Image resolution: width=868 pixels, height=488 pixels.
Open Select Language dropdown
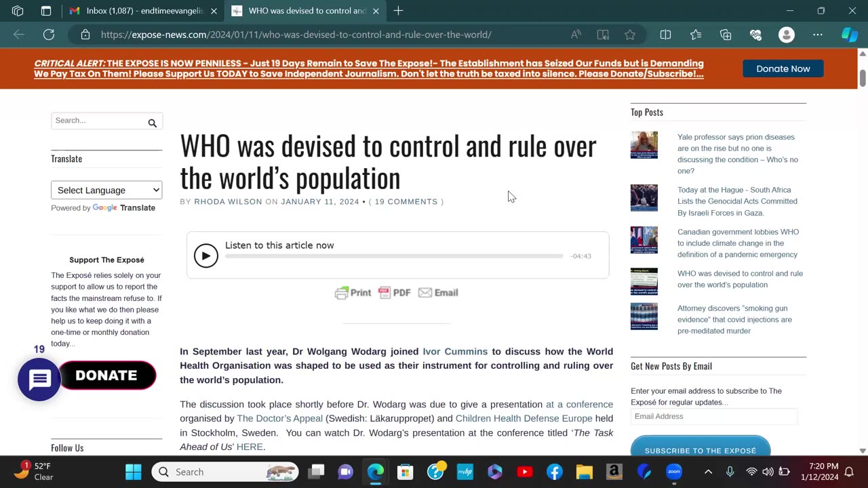[x=106, y=190]
